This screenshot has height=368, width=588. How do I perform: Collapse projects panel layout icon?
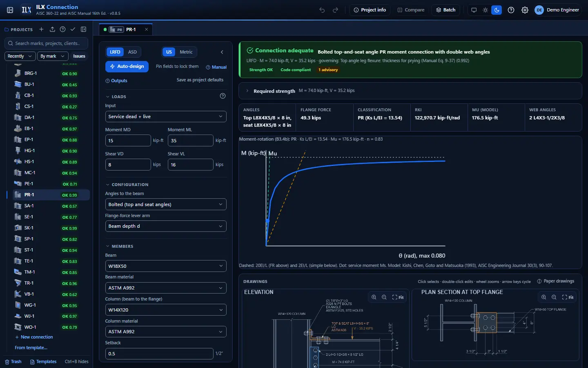click(x=84, y=29)
